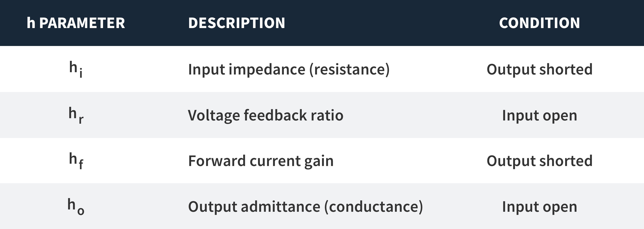Click the DESCRIPTION column header

click(x=236, y=23)
